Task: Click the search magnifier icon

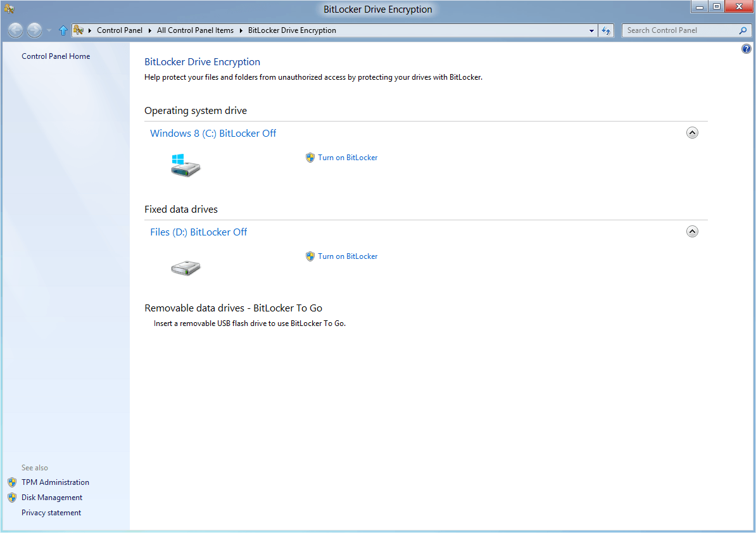Action: click(743, 30)
